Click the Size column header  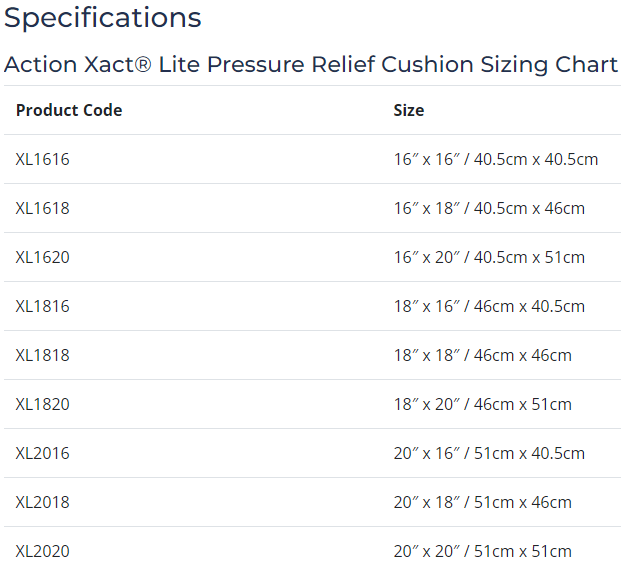tap(408, 110)
